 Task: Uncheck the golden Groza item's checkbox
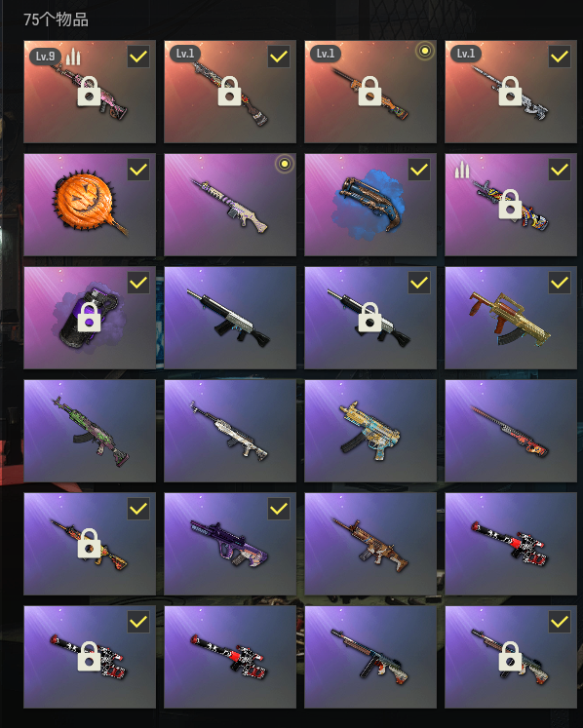click(x=560, y=283)
